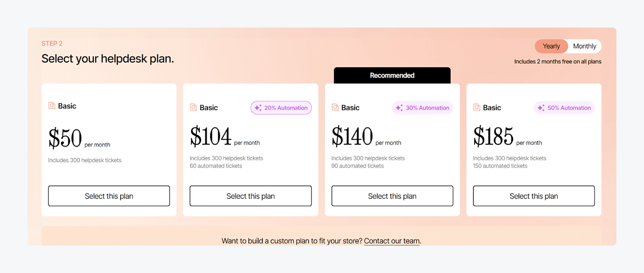Select this plan on the recommended $140 card
644x273 pixels.
392,196
